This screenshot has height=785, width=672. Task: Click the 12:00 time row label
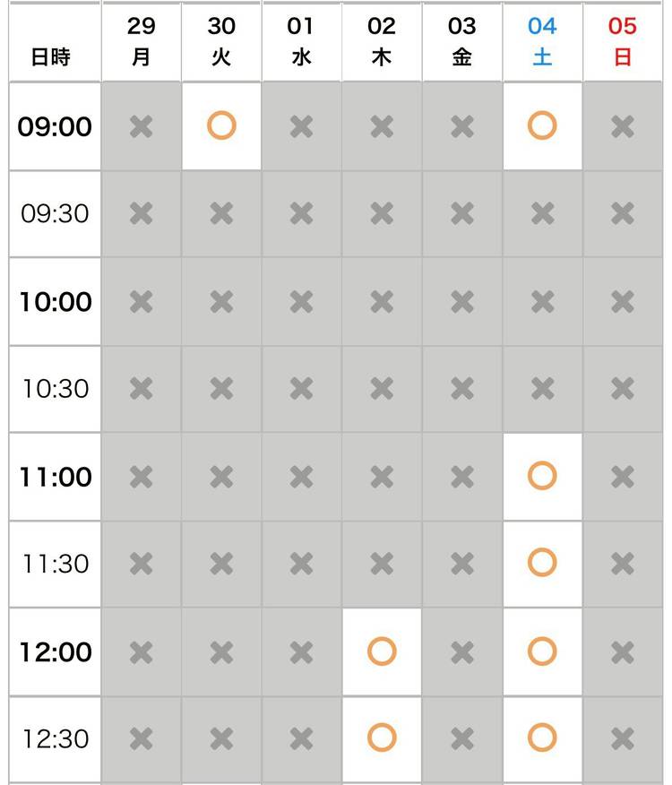point(55,651)
